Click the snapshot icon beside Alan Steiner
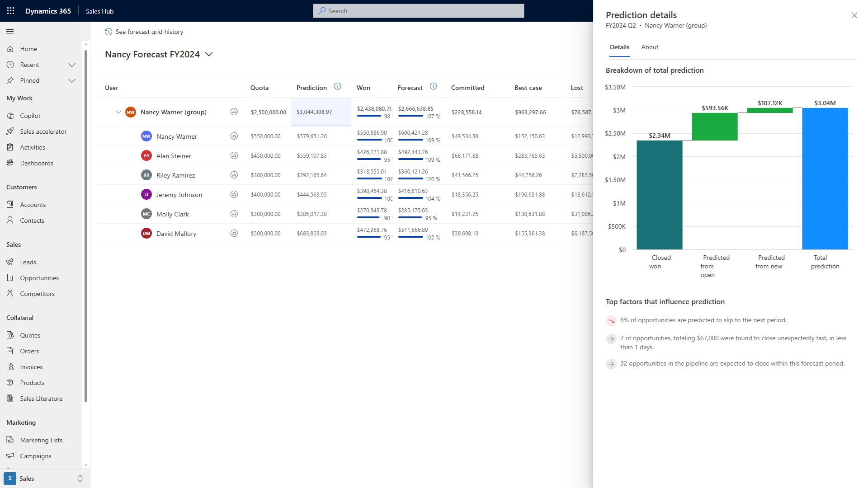Screen dimensions: 868x488 (x=234, y=155)
